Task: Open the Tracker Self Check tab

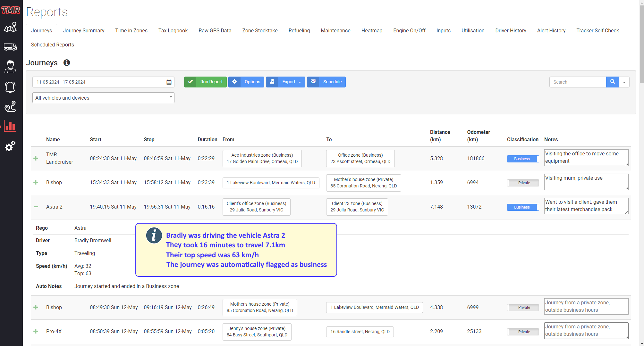Action: pyautogui.click(x=598, y=31)
